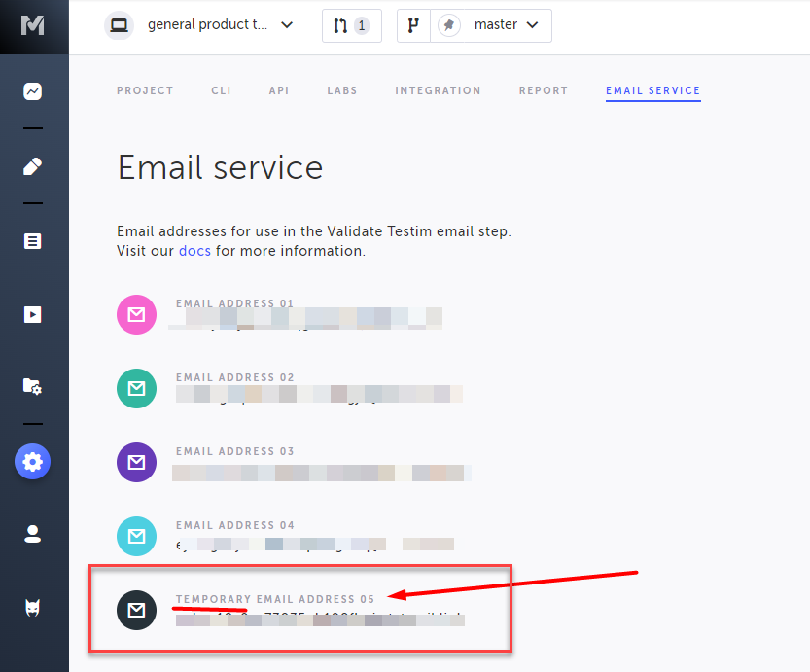Click the blurred address under Email Address 01
Viewport: 810px width, 672px height.
[305, 318]
